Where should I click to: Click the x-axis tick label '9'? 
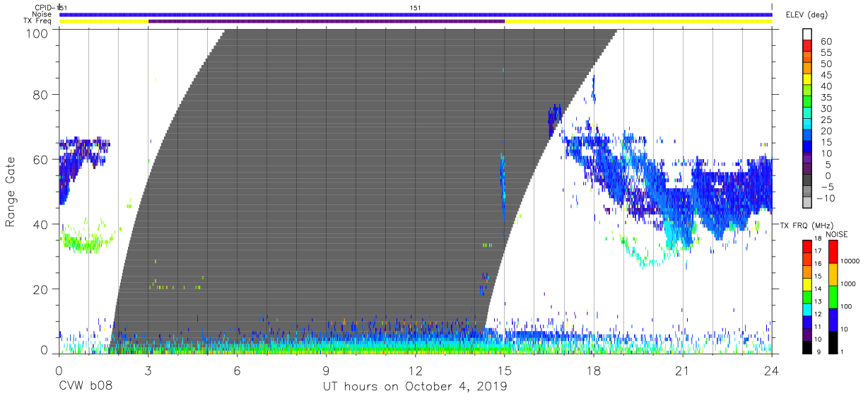pyautogui.click(x=326, y=370)
